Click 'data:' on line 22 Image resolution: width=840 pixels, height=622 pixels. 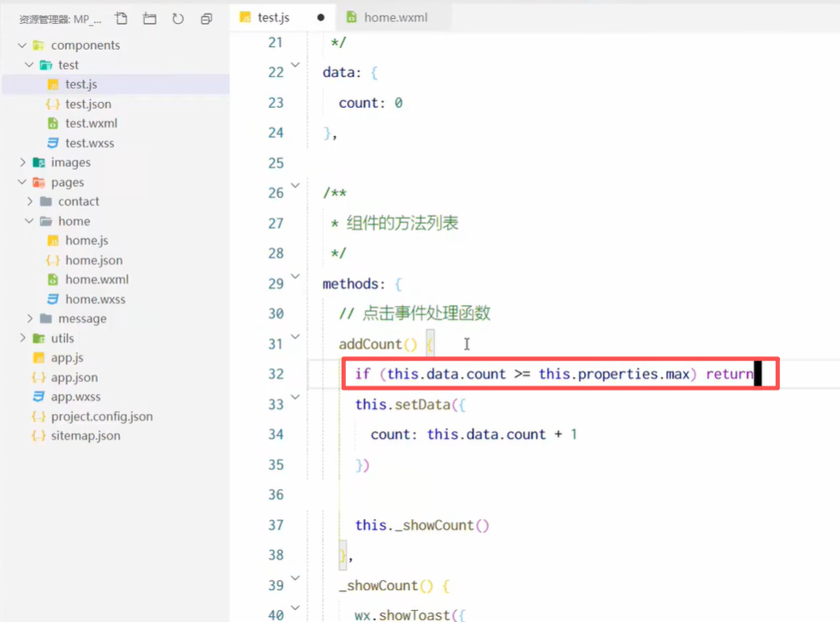(342, 72)
